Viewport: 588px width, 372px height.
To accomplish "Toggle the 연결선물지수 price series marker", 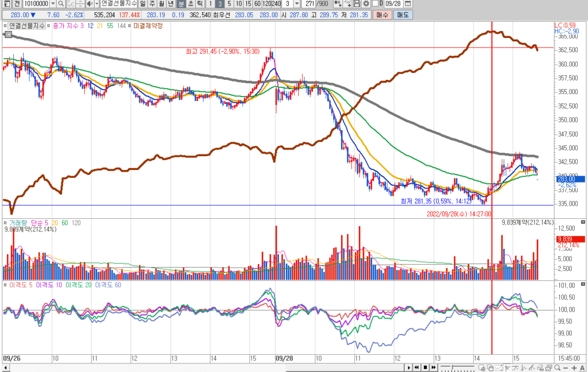I will (x=5, y=26).
